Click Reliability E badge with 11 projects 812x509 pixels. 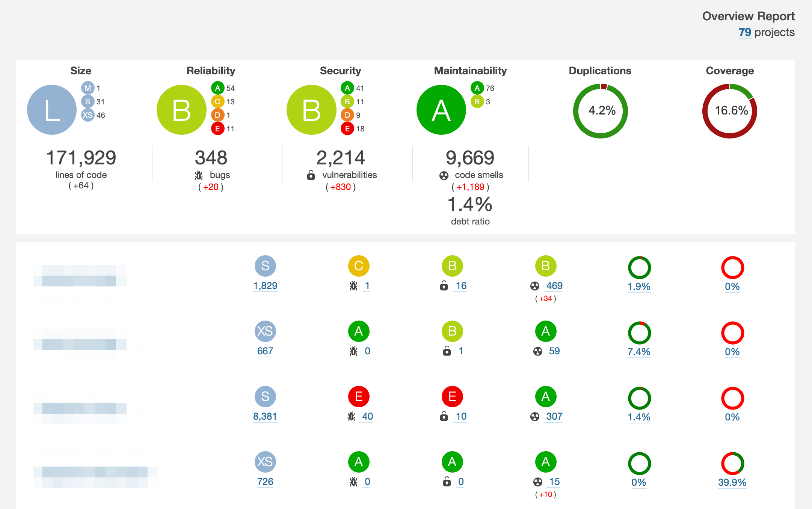[x=217, y=129]
